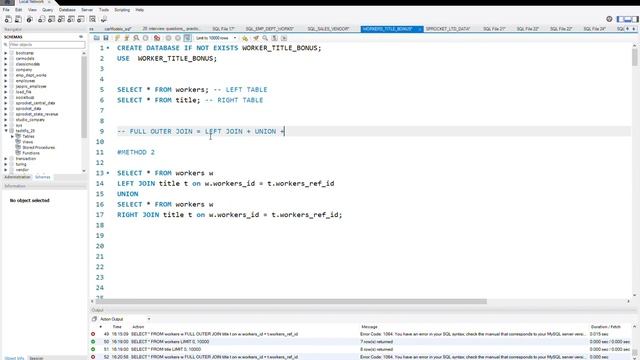Screen dimensions: 640x360
Task: Toggle the left sidebar panel visibility
Action: (620, 19)
